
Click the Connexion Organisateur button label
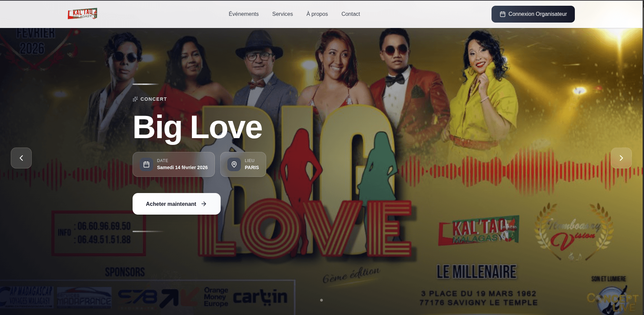tap(537, 14)
